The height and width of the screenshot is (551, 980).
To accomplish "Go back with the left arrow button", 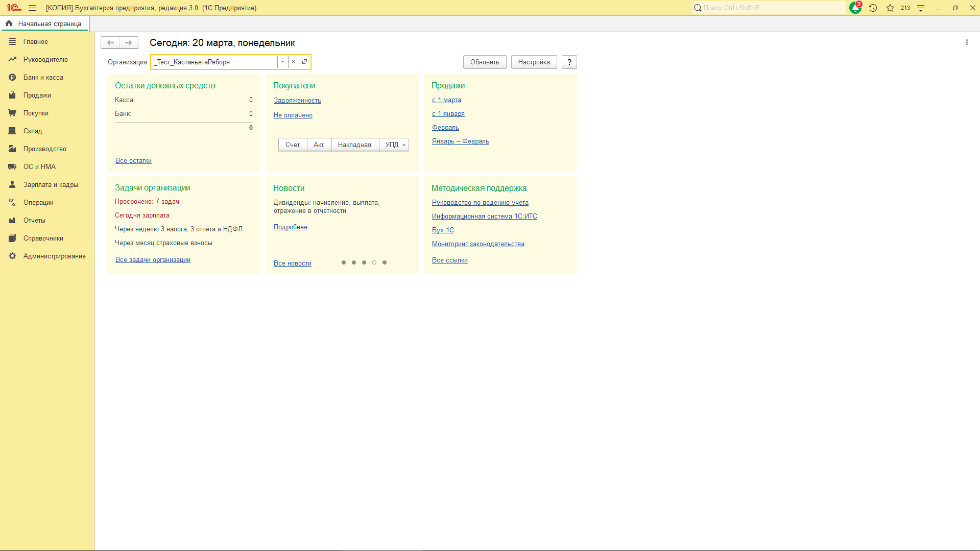I will tap(110, 43).
